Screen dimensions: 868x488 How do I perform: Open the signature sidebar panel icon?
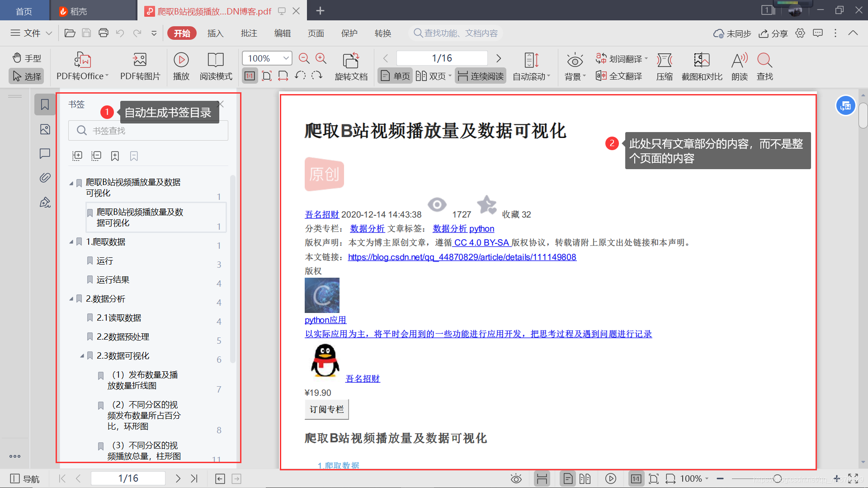[x=45, y=202]
